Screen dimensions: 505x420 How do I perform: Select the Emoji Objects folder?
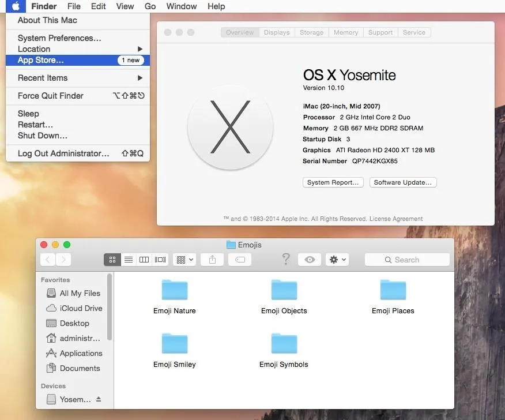click(x=284, y=297)
